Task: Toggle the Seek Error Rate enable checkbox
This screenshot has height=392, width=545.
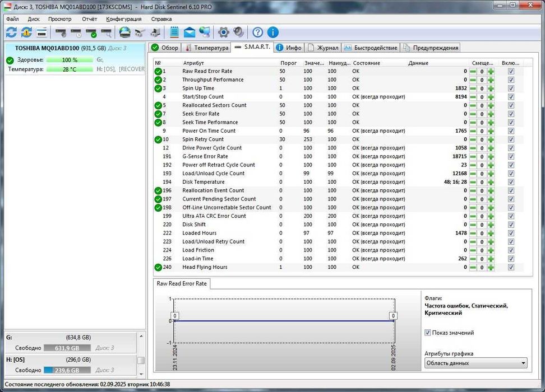Action: click(x=511, y=114)
